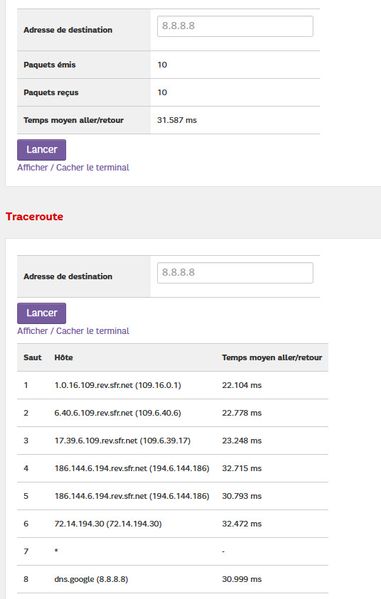Select host 72.14.194.30 (72.14.194.30)
The image size is (381, 599).
click(108, 524)
